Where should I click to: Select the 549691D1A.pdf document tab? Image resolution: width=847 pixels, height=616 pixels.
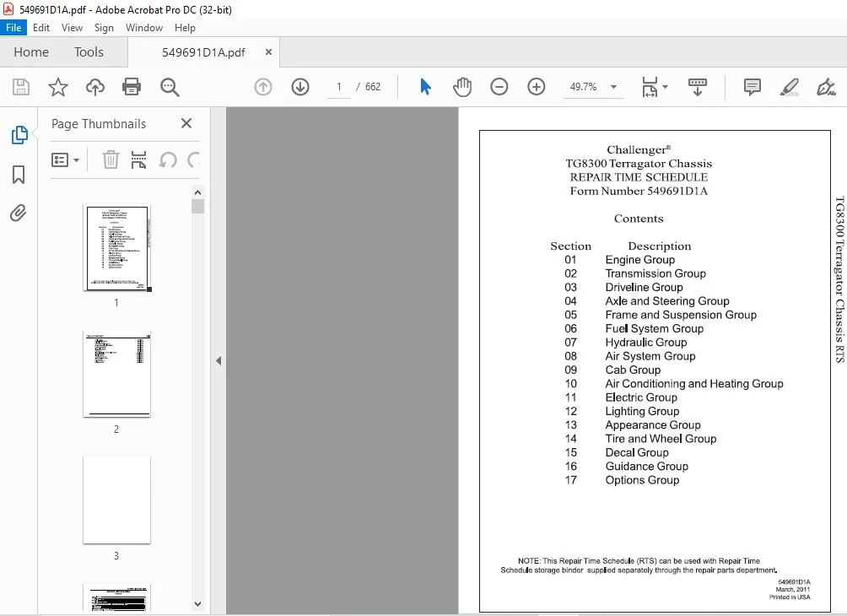[203, 52]
